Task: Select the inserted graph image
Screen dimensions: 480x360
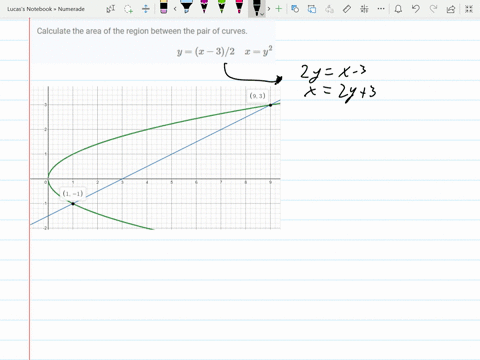Action: (x=155, y=158)
